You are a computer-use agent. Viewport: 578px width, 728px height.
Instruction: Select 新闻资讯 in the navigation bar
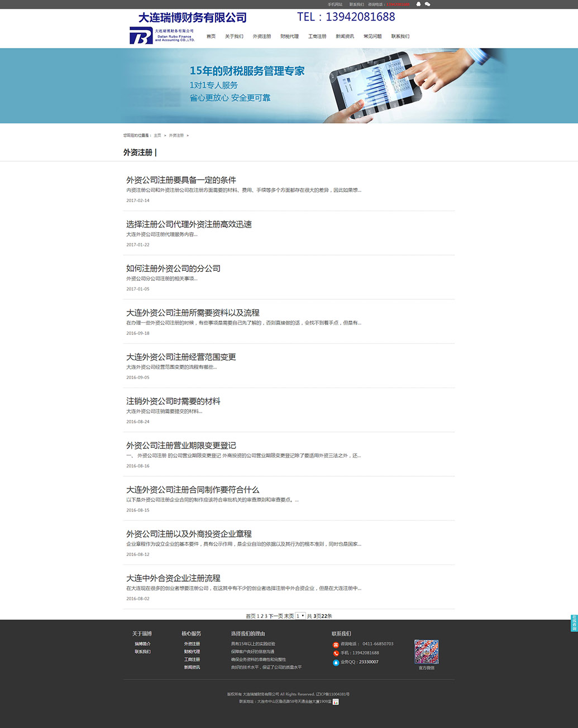[345, 36]
